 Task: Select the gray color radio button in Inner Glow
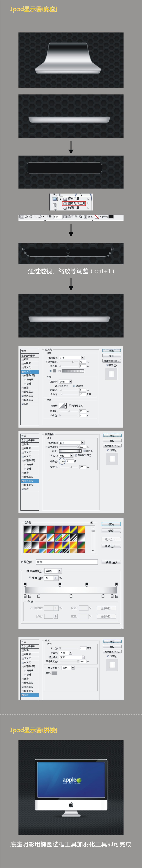(x=51, y=371)
